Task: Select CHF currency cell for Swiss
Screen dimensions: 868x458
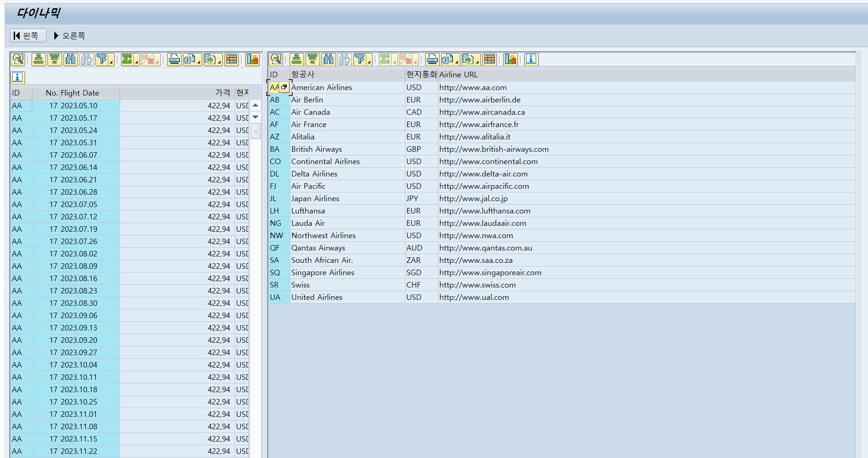Action: click(x=421, y=285)
